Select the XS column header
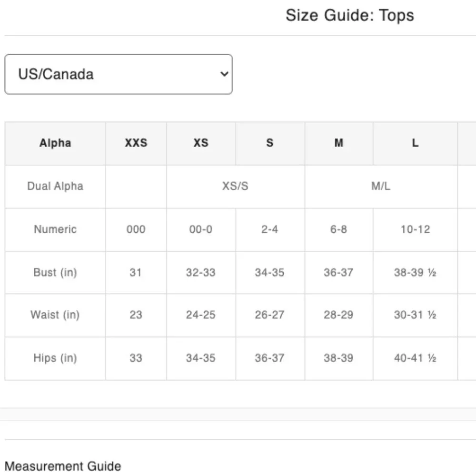Image resolution: width=476 pixels, height=476 pixels. [x=201, y=143]
